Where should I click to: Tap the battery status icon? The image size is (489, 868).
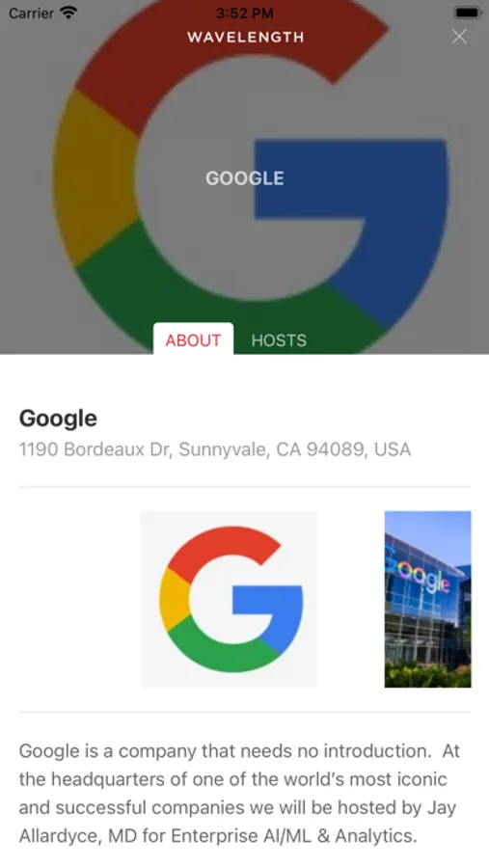(468, 13)
